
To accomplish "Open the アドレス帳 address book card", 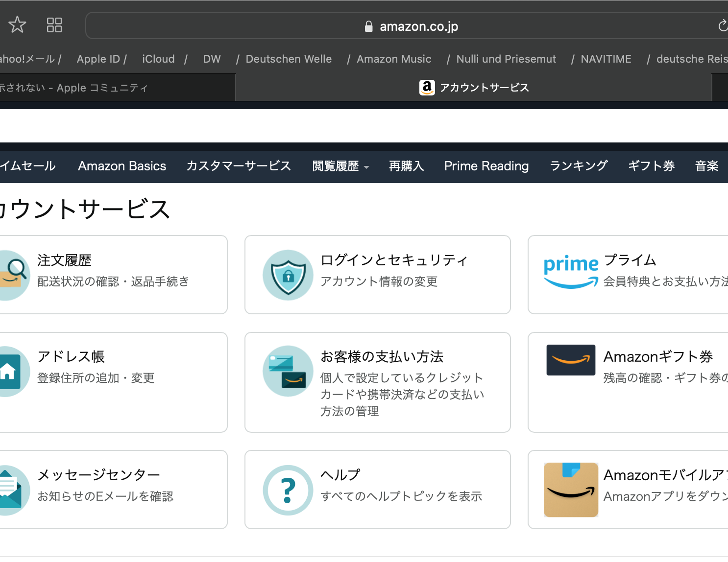I will click(x=113, y=382).
